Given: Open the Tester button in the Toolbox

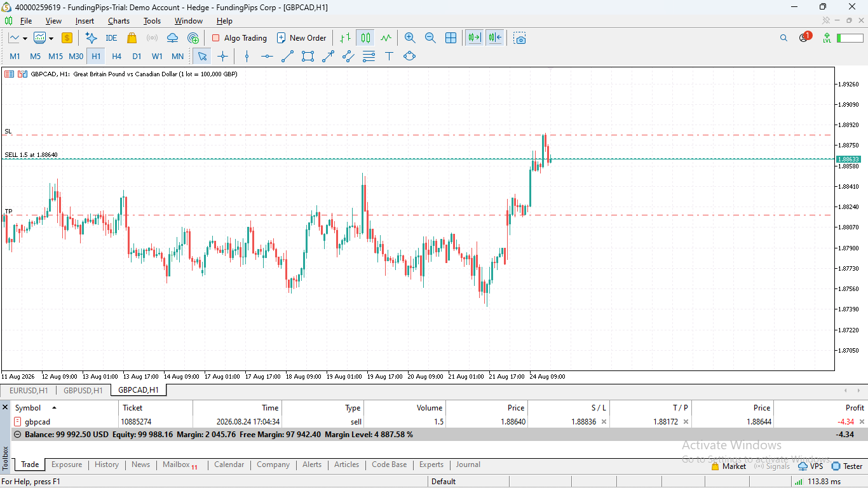Looking at the screenshot, I should click(x=847, y=466).
